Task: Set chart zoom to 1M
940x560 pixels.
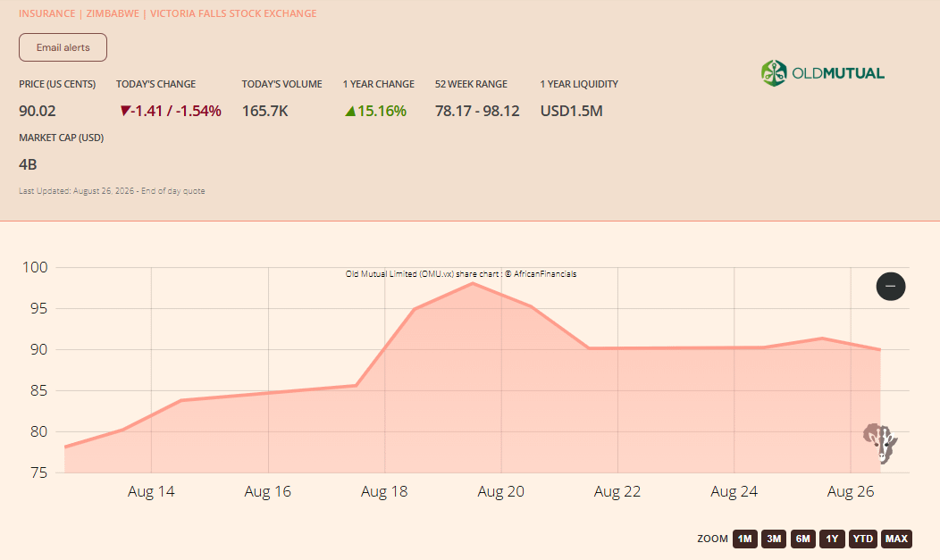Action: click(x=744, y=539)
